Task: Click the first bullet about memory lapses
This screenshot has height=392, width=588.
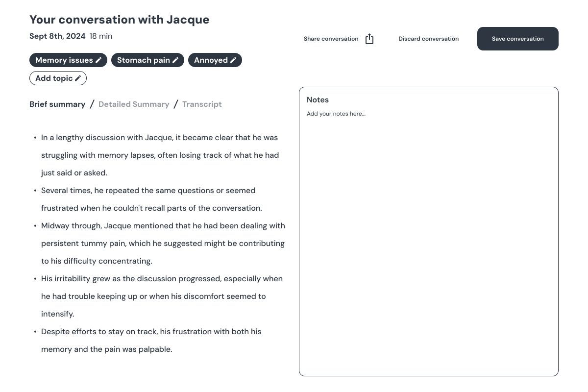Action: pyautogui.click(x=160, y=155)
